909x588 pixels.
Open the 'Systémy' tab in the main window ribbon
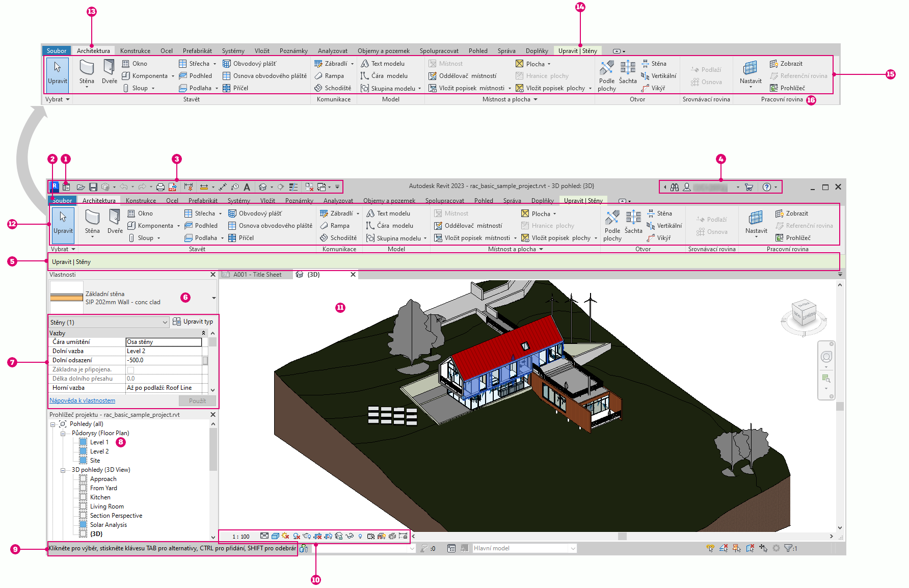click(x=239, y=201)
